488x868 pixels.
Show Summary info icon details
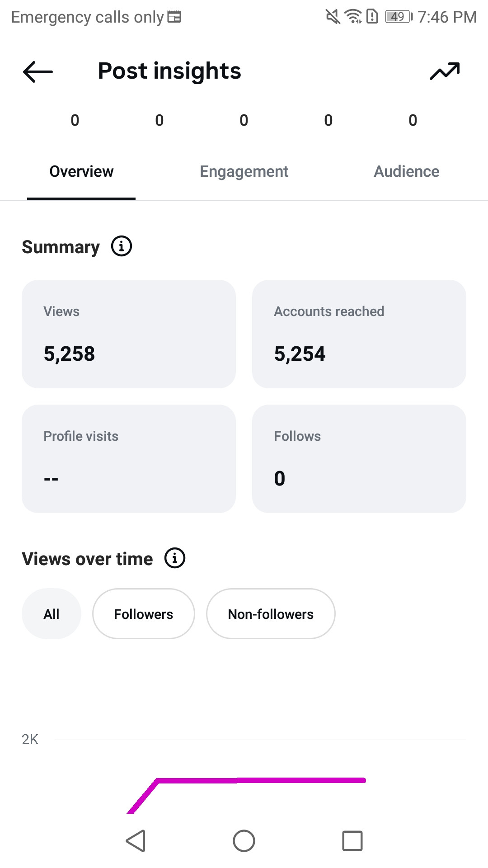pos(122,246)
